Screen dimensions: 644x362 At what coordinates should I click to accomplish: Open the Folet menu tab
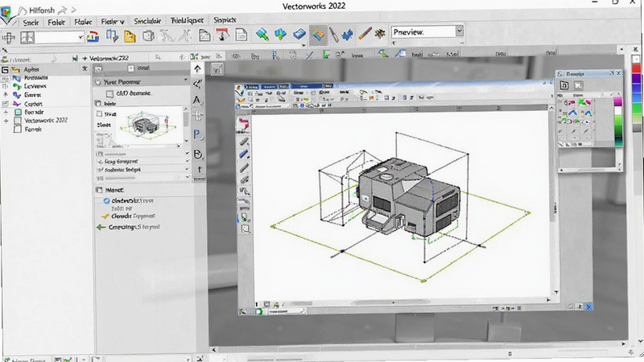coord(56,23)
